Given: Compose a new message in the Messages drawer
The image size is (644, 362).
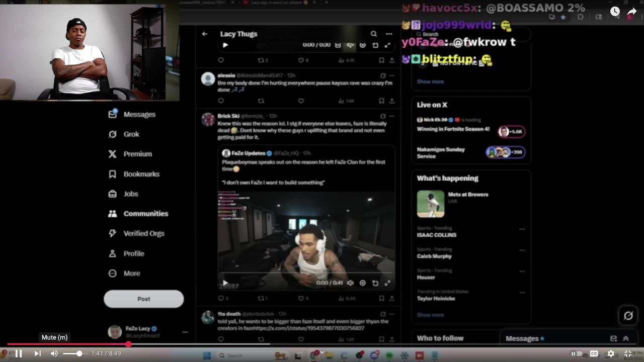Looking at the screenshot, I should point(613,339).
